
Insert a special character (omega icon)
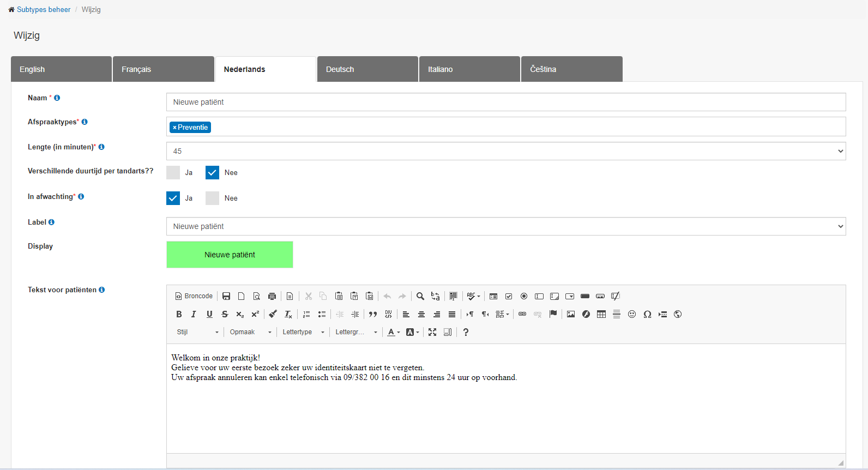coord(647,314)
